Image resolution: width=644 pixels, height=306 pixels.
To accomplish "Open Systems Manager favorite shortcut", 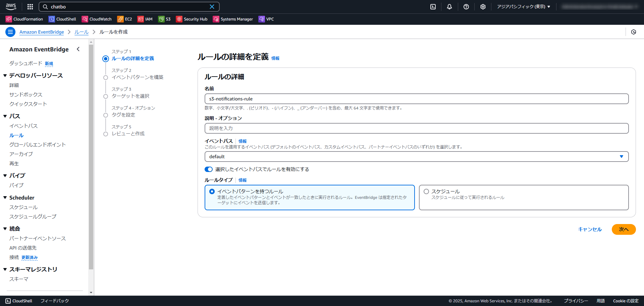I will click(x=233, y=19).
